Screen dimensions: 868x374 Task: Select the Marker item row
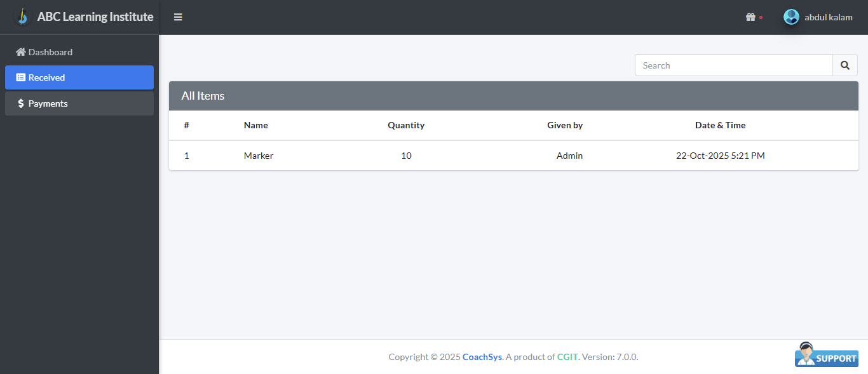259,156
